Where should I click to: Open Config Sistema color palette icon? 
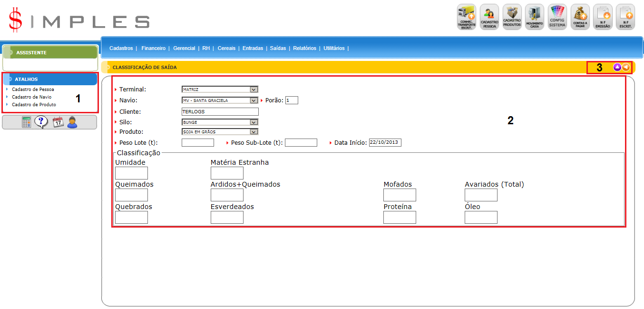(557, 17)
